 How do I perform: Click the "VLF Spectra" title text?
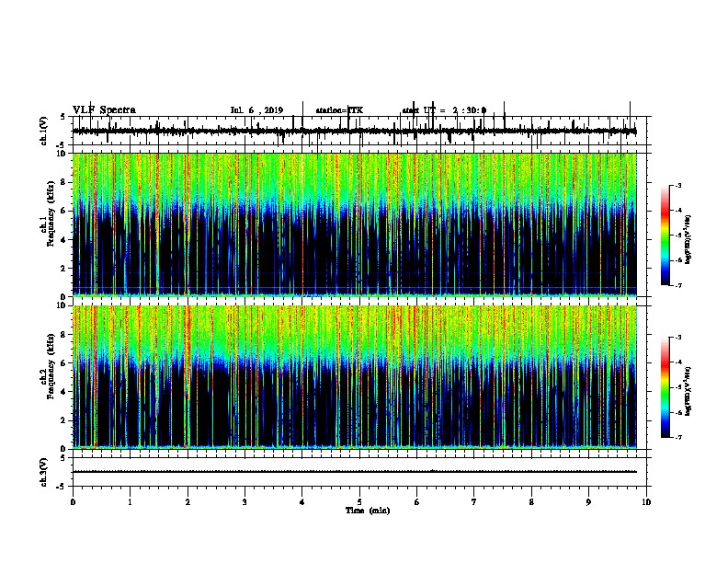pyautogui.click(x=104, y=110)
